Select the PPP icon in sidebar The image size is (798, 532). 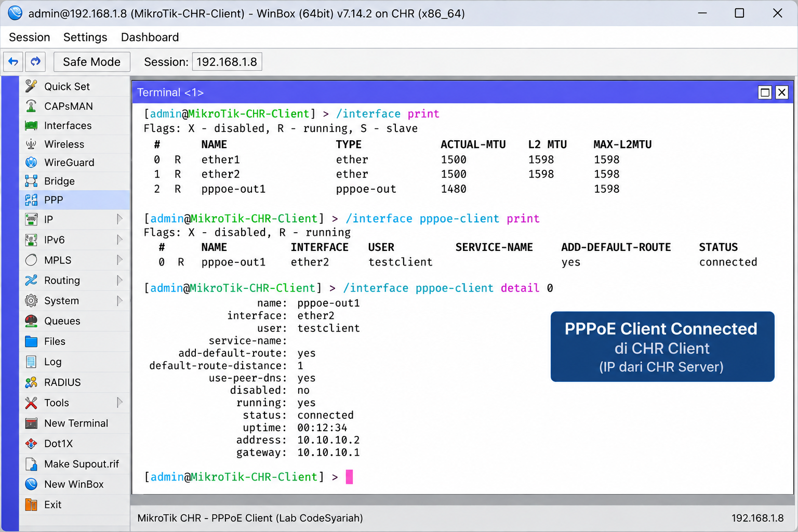click(31, 199)
